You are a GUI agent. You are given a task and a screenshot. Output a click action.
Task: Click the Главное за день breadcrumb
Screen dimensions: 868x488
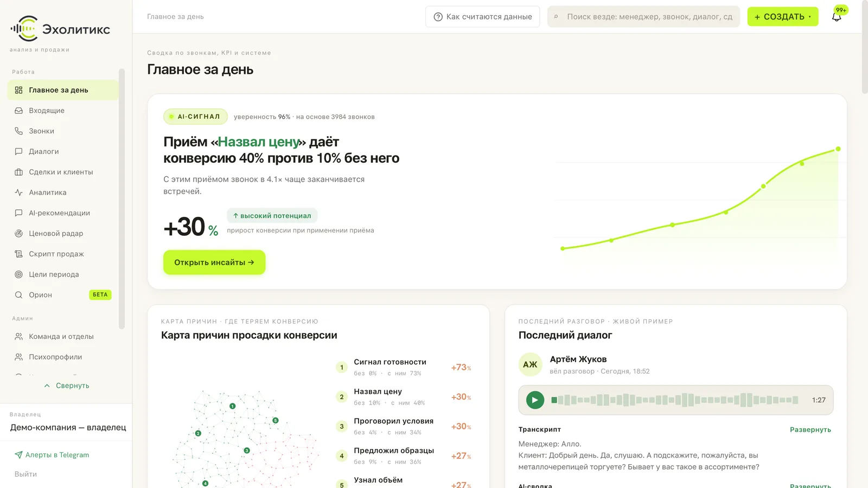point(175,17)
